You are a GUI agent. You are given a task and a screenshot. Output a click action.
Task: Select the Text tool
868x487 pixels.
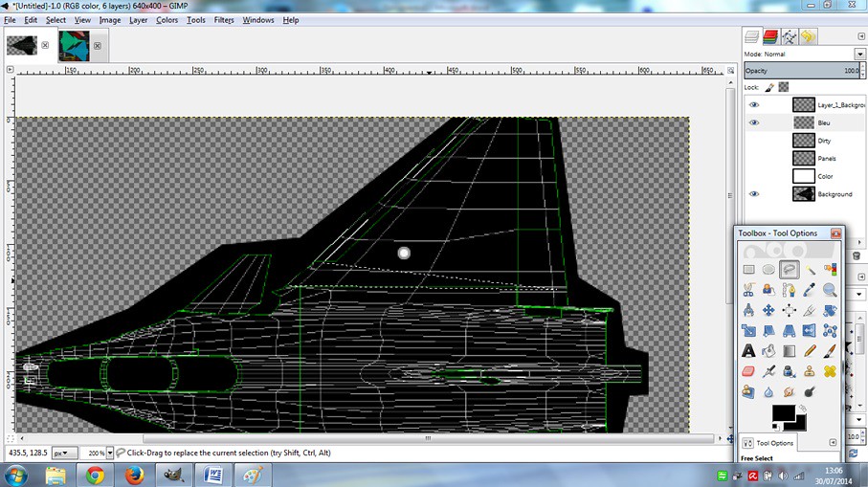[x=748, y=351]
